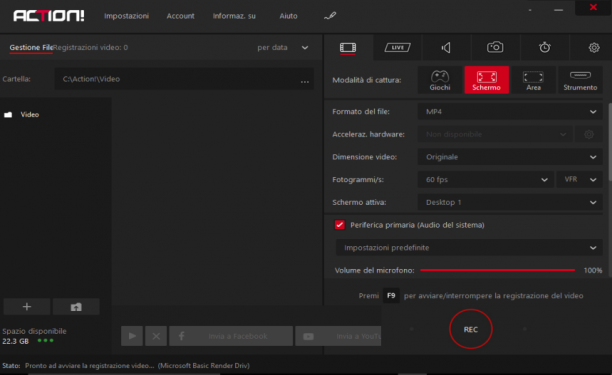
Task: Play the selected recording
Action: pyautogui.click(x=132, y=336)
